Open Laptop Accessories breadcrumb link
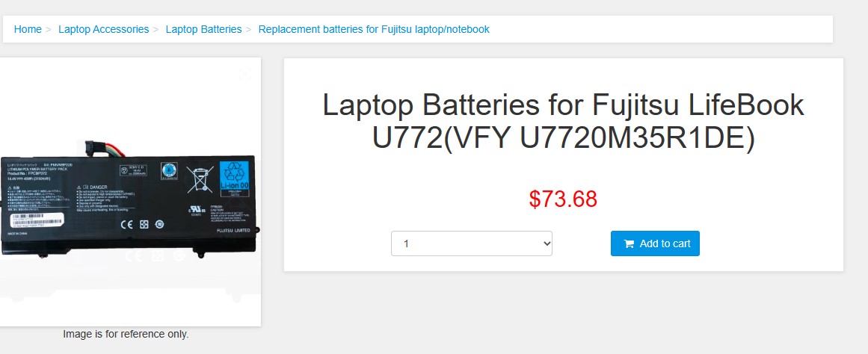This screenshot has width=868, height=354. click(103, 29)
